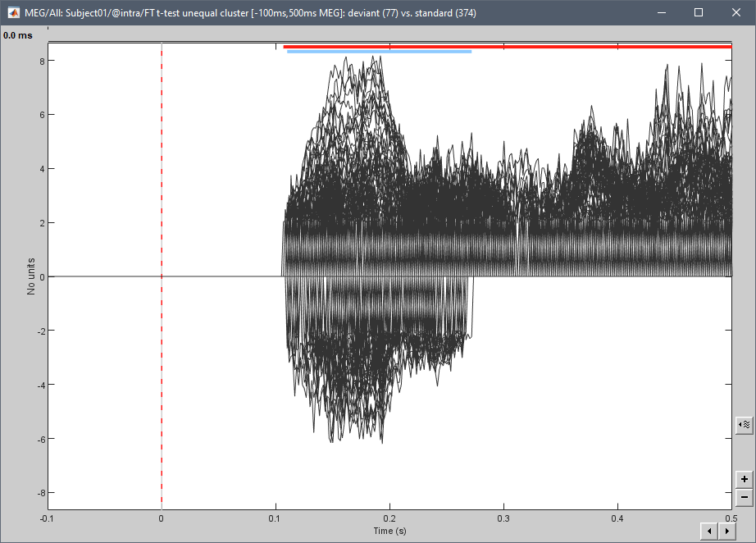The height and width of the screenshot is (543, 756).
Task: Minimize the MEG figure window
Action: point(662,13)
